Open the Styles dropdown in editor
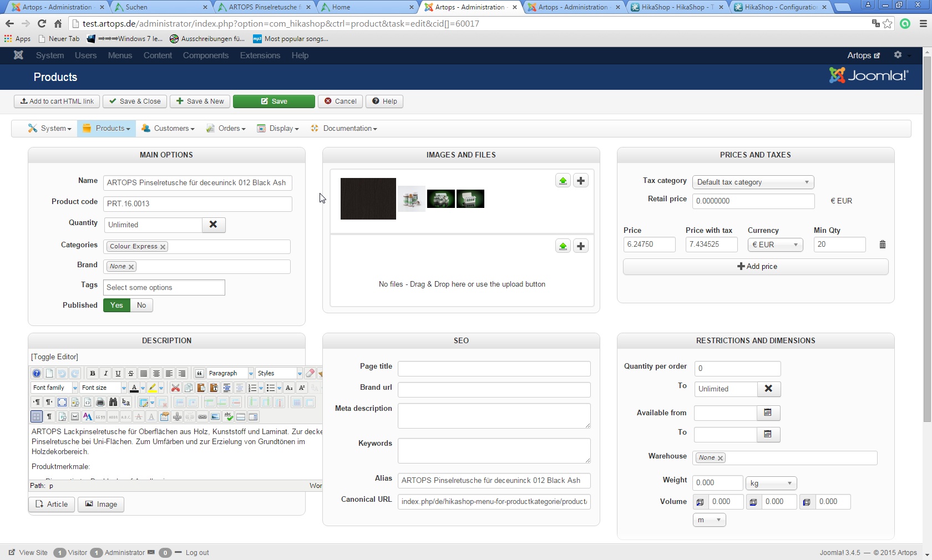The height and width of the screenshot is (560, 932). [x=279, y=373]
